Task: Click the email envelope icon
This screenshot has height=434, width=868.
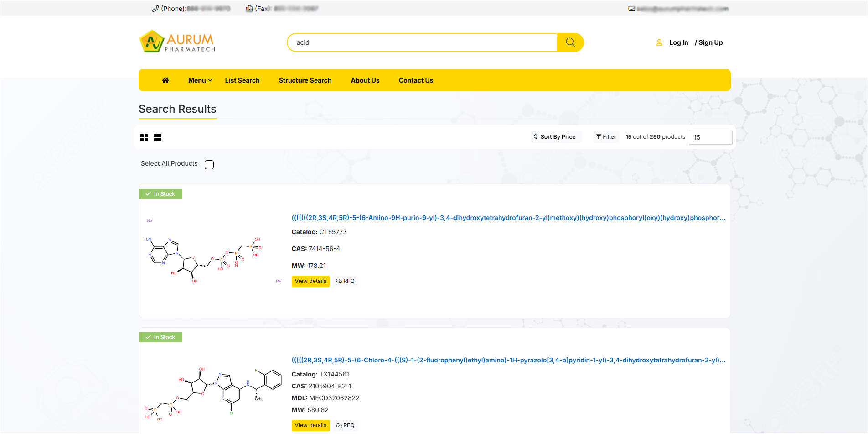Action: click(631, 9)
